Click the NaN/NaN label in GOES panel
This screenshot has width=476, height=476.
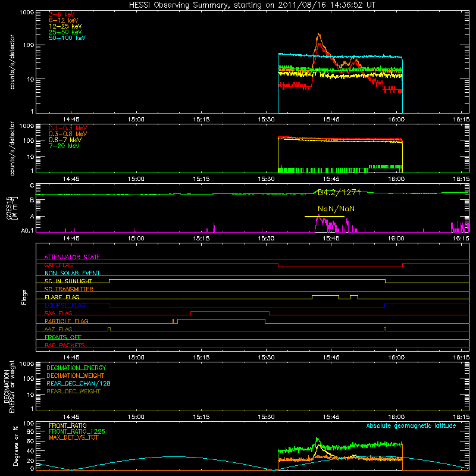click(x=336, y=209)
